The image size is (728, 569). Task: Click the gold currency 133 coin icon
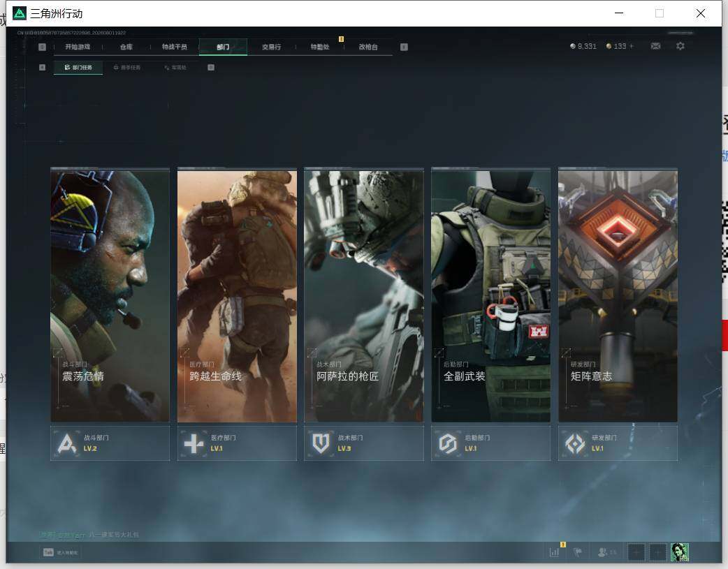(x=609, y=46)
